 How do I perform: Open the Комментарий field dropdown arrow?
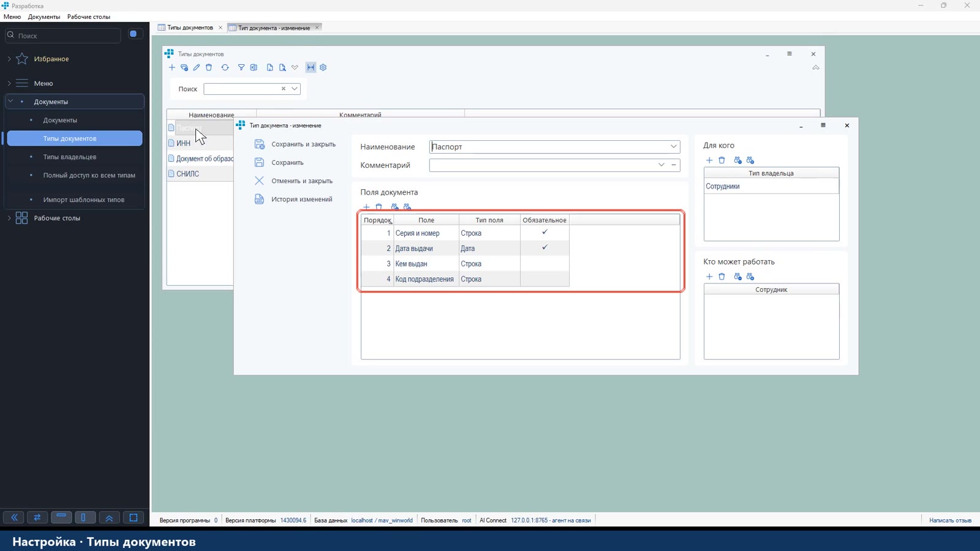click(661, 165)
